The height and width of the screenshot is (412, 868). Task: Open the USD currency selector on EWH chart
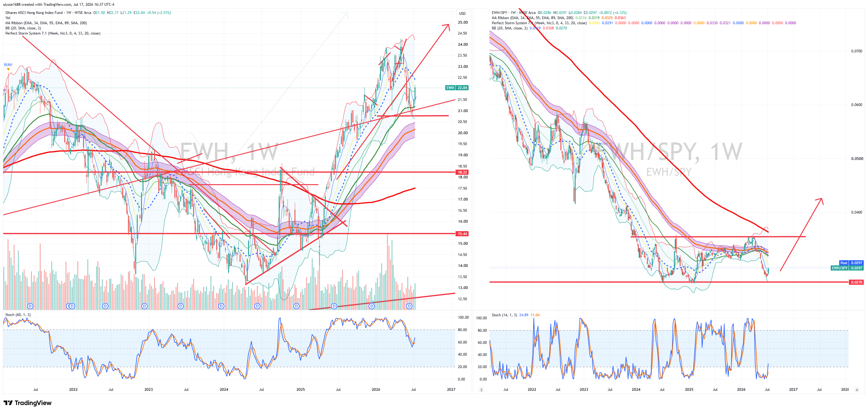coord(462,13)
